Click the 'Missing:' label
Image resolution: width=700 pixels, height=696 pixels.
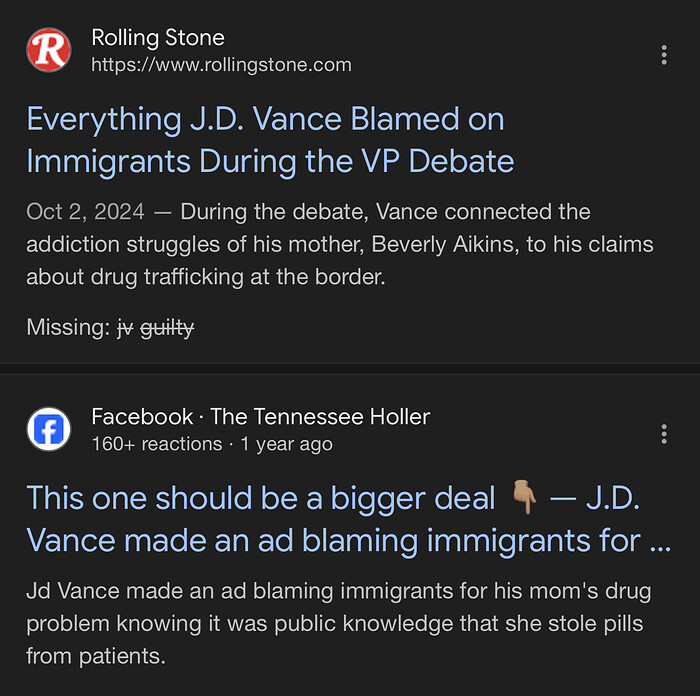coord(66,327)
